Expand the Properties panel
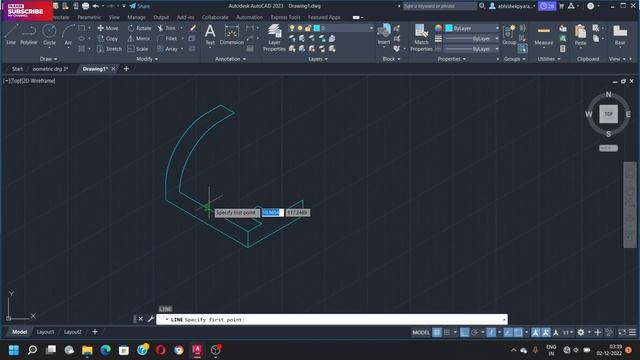Screen dimensions: 640x360 pos(451,59)
